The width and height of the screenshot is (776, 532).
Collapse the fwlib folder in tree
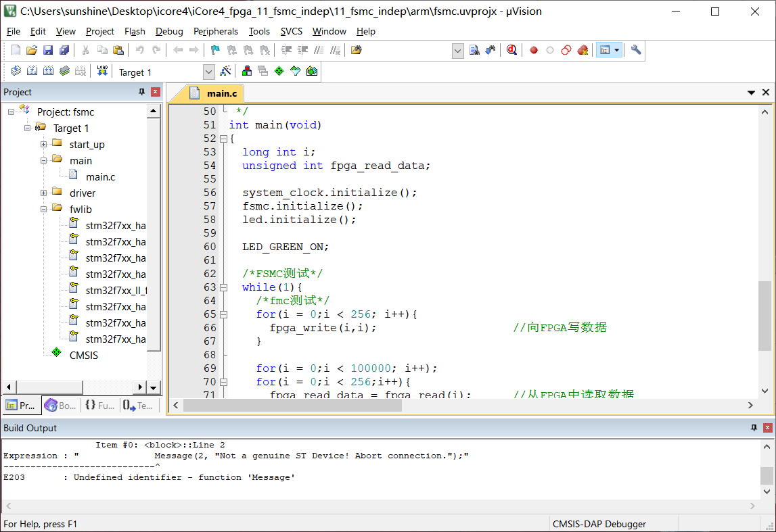click(x=43, y=210)
